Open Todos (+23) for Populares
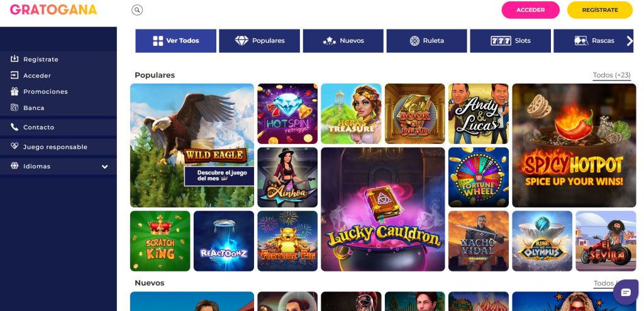This screenshot has height=311, width=644. (x=611, y=75)
